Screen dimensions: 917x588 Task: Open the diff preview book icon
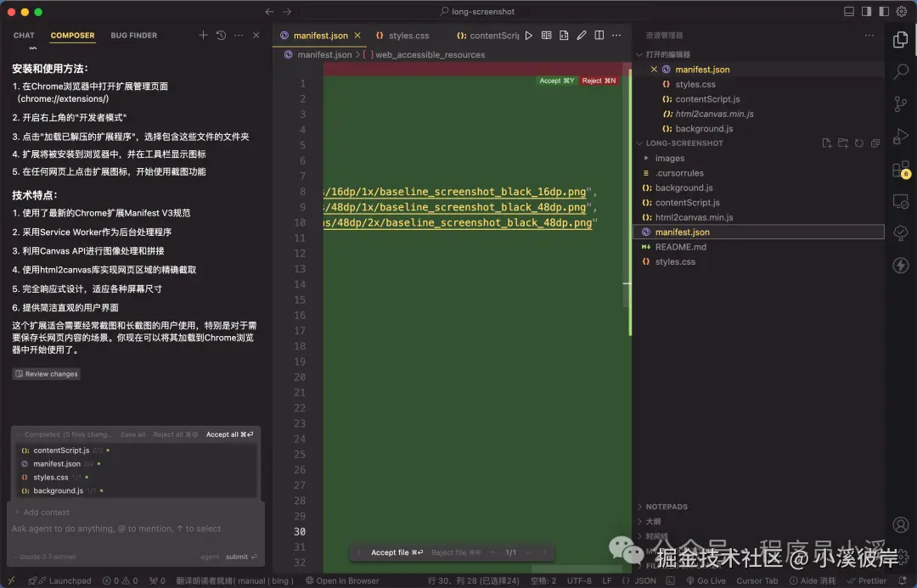546,36
